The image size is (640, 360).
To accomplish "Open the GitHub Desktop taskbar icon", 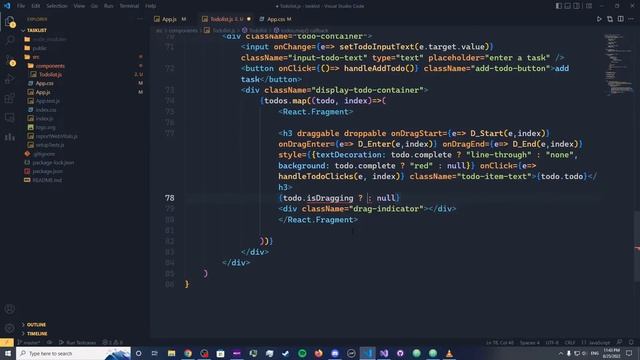I will tap(400, 353).
